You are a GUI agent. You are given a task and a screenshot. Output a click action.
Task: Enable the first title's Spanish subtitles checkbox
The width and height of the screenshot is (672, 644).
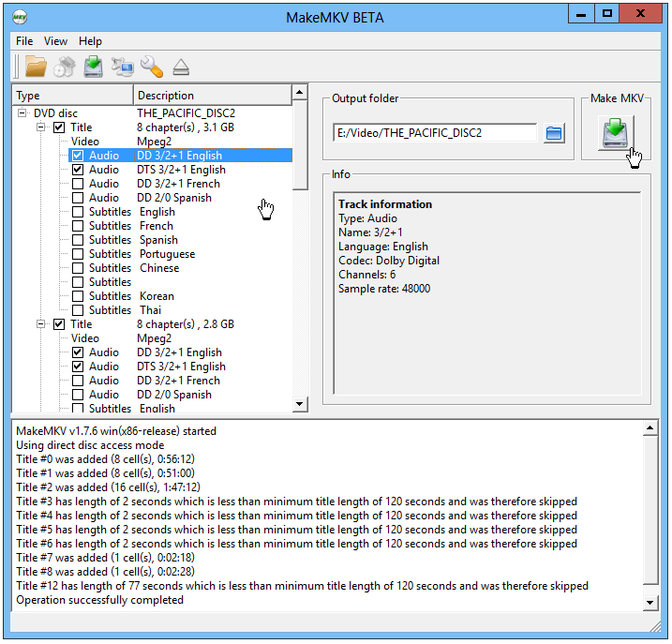pyautogui.click(x=78, y=240)
